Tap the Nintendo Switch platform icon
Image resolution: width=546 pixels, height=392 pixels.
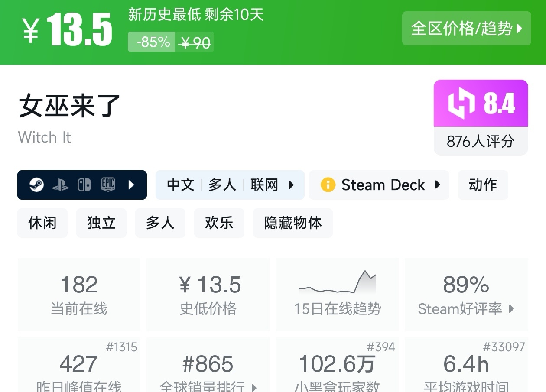click(84, 185)
